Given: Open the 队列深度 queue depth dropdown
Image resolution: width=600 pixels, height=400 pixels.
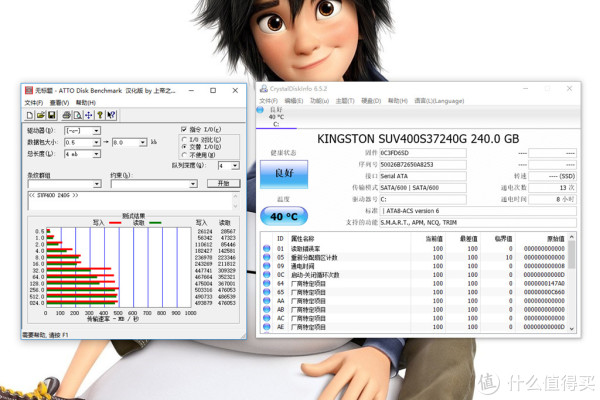Looking at the screenshot, I should click(235, 166).
